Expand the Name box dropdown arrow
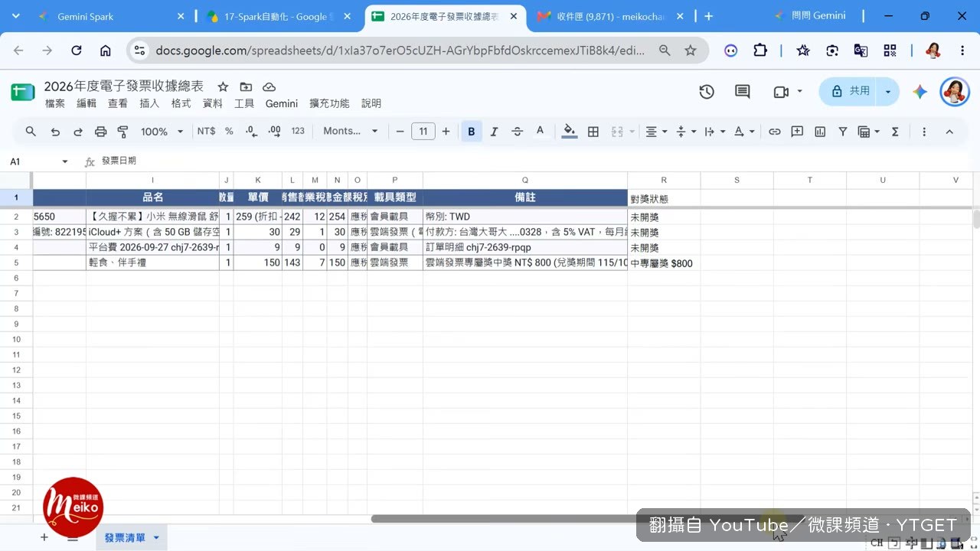The height and width of the screenshot is (551, 980). [65, 161]
